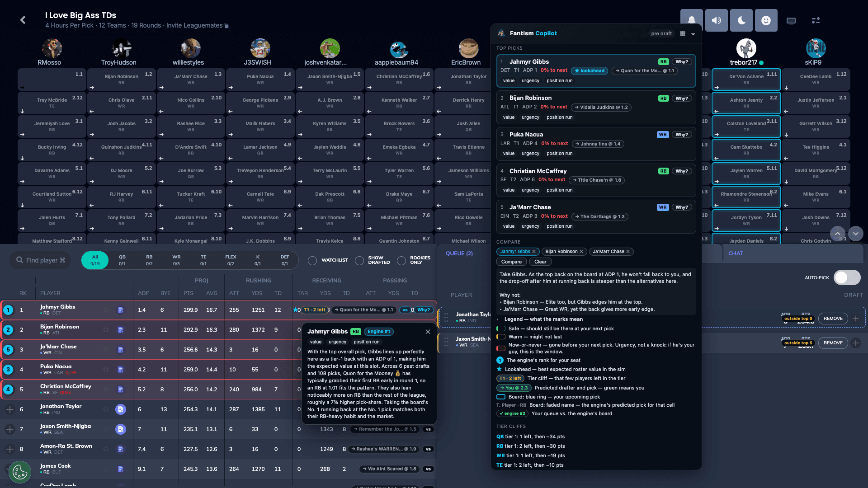This screenshot has height=488, width=868.
Task: Star Puka Nacua to watchlist
Action: point(106,370)
